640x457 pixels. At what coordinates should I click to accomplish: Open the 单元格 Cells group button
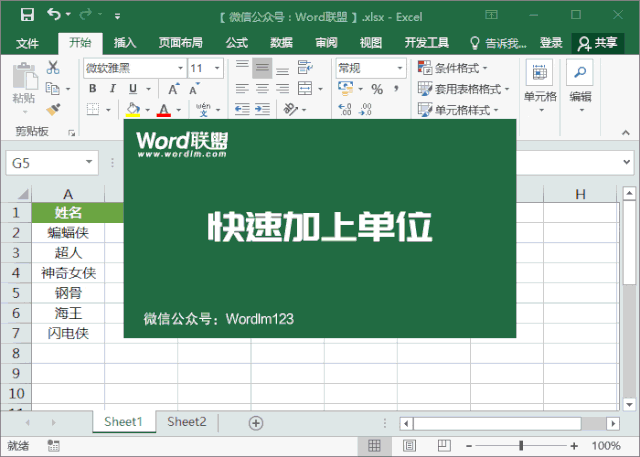540,86
